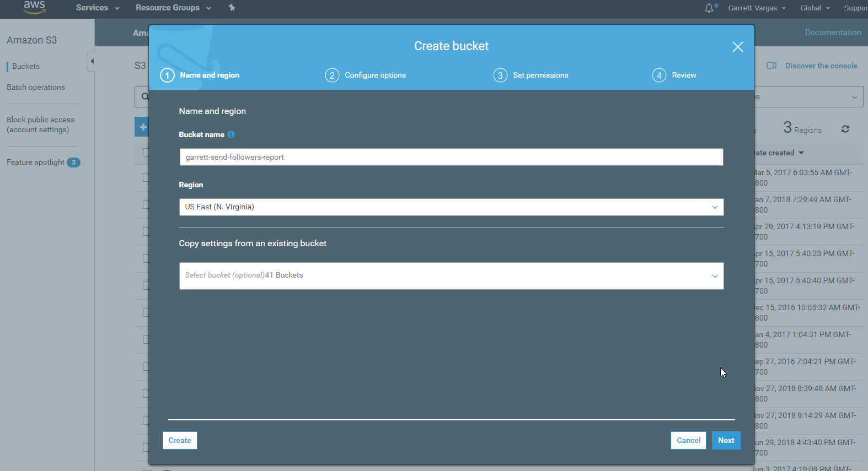Click the Jan 7, 2018 7:29:49 AM date
The height and width of the screenshot is (471, 868).
click(803, 205)
